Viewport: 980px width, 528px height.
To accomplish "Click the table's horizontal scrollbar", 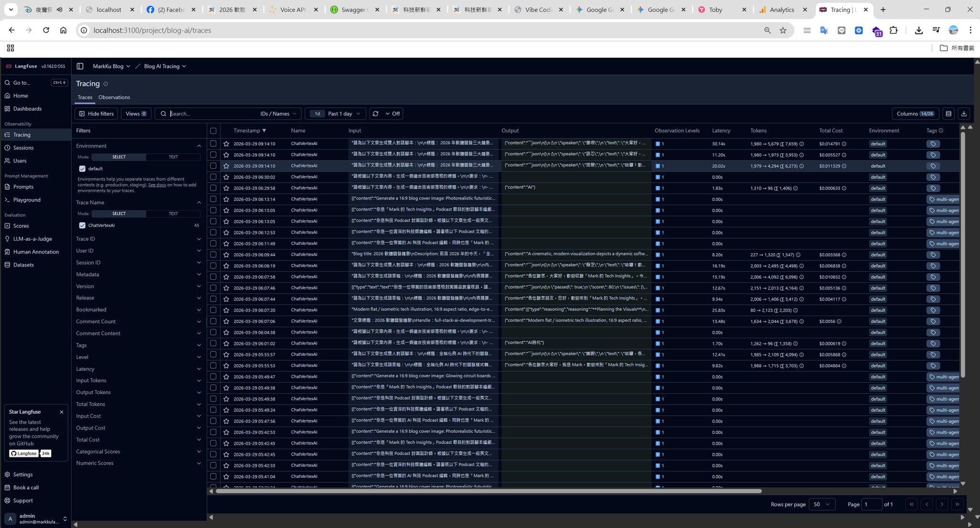I will click(x=489, y=491).
